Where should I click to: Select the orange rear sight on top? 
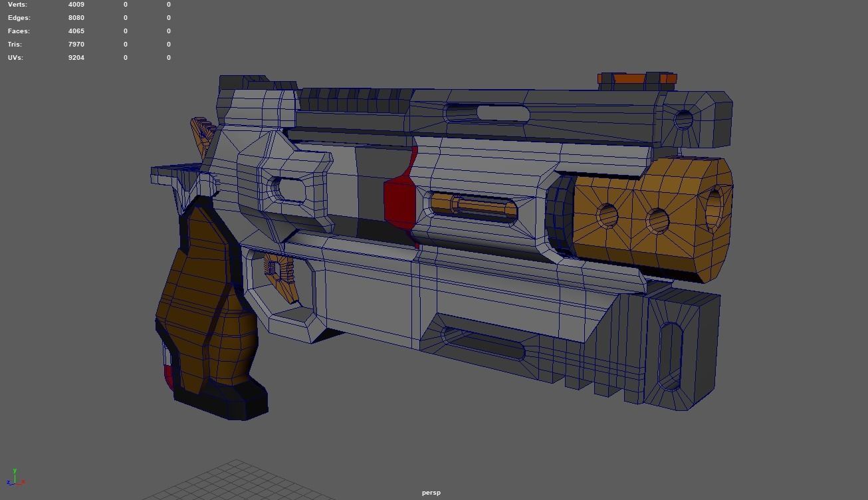637,78
